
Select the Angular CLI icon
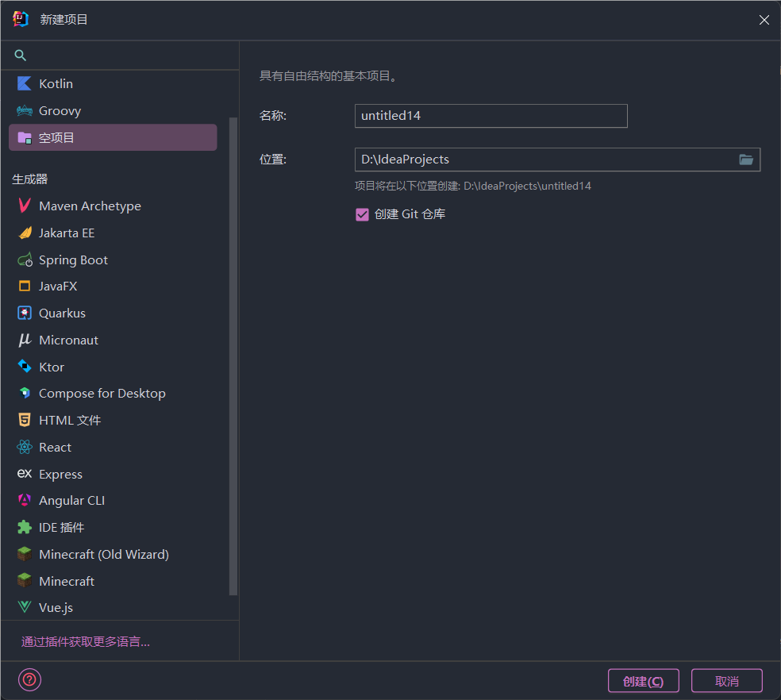pyautogui.click(x=25, y=500)
